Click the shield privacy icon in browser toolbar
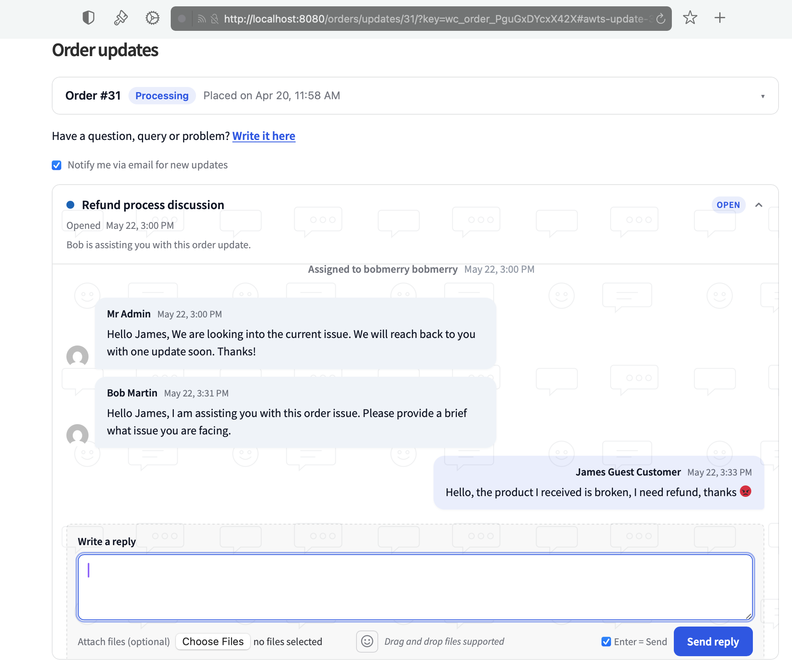The image size is (792, 672). [x=89, y=18]
